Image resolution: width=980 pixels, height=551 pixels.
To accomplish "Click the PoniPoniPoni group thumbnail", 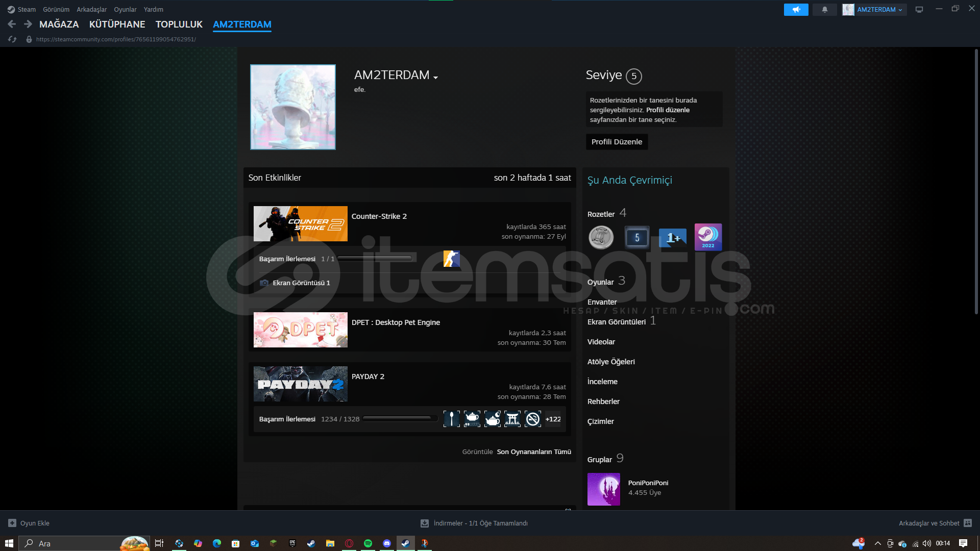I will click(x=603, y=489).
